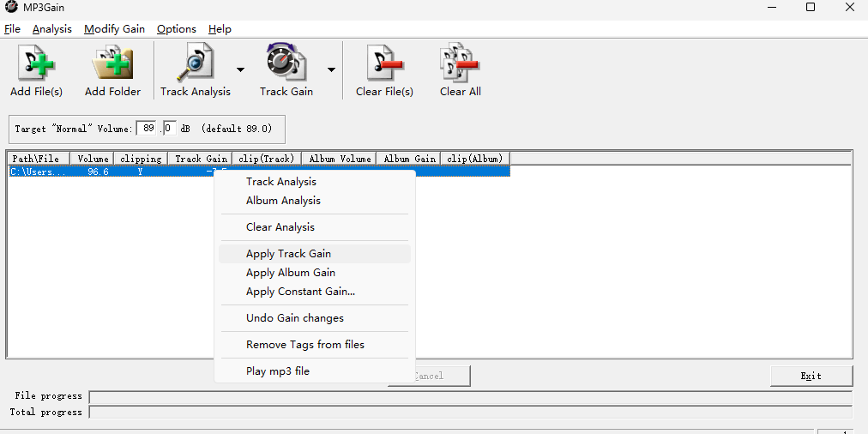Image resolution: width=868 pixels, height=434 pixels.
Task: Maximize the MP3Gain window
Action: 811,7
